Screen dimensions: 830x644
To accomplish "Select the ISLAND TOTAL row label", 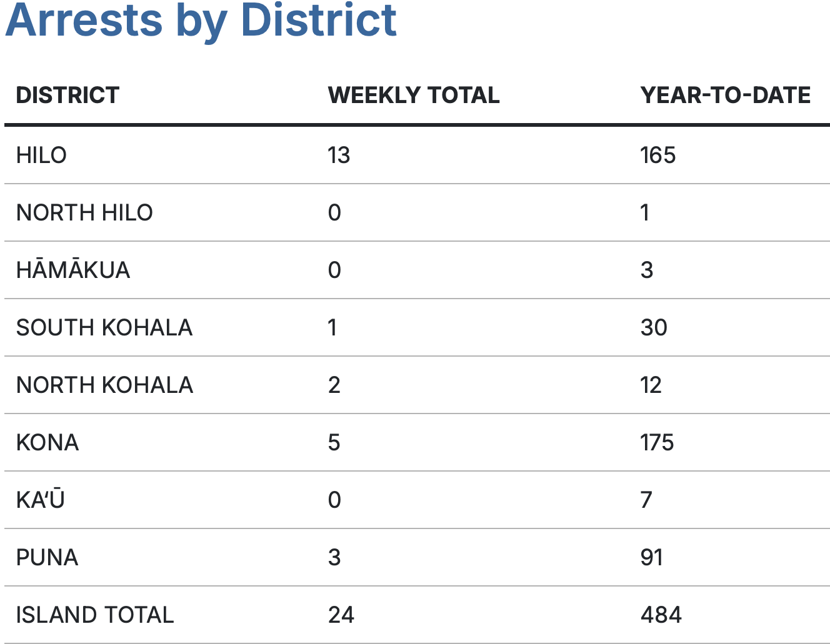I will tap(95, 615).
